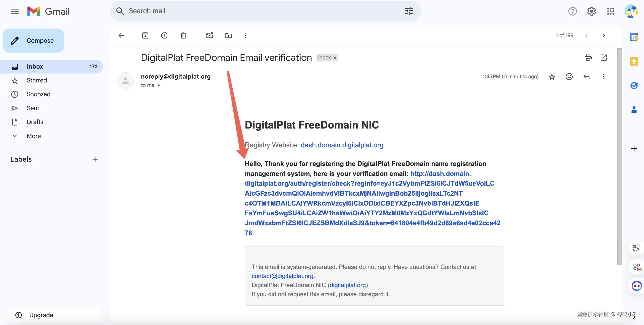This screenshot has width=644, height=325.
Task: Open the Move to folder icon
Action: (228, 35)
